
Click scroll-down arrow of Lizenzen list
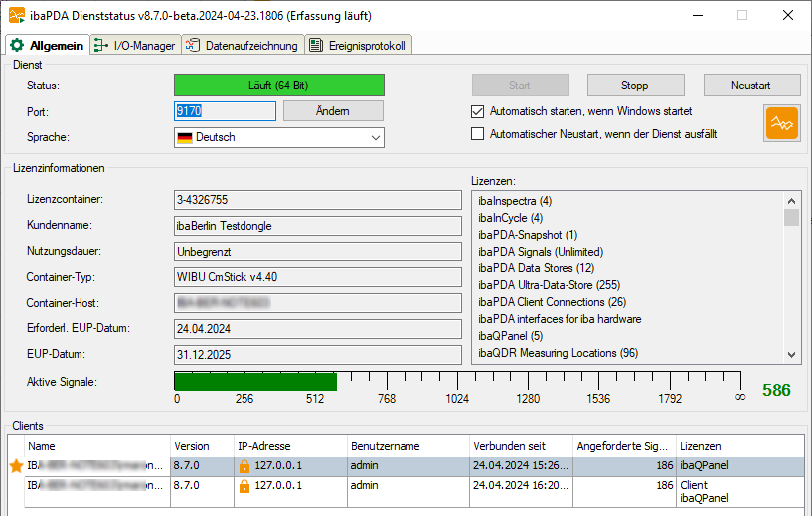pyautogui.click(x=791, y=355)
